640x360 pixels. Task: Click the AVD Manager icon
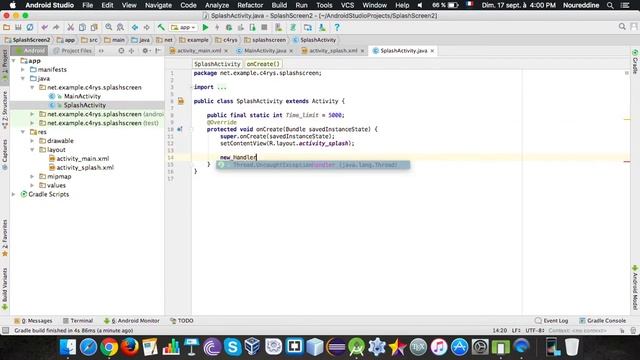click(x=279, y=27)
